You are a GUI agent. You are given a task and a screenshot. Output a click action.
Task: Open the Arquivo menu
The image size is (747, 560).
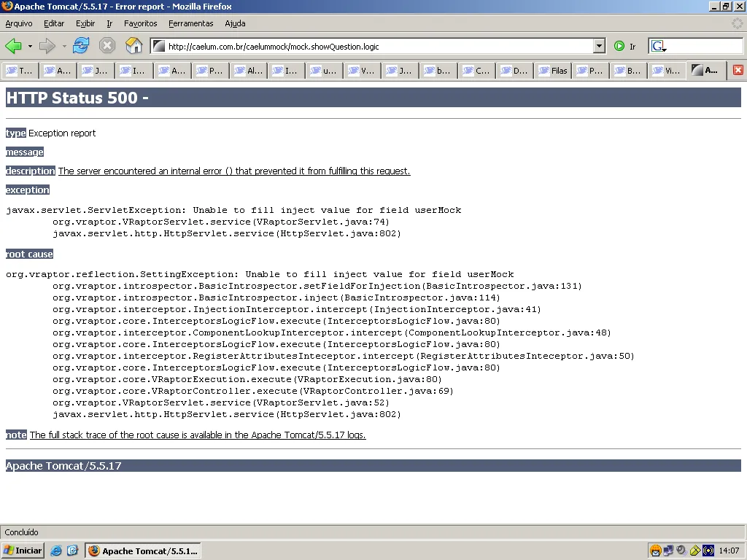pos(19,23)
